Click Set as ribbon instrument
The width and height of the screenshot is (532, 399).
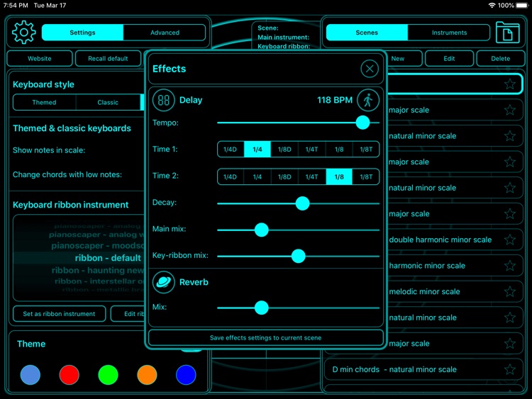tap(59, 314)
